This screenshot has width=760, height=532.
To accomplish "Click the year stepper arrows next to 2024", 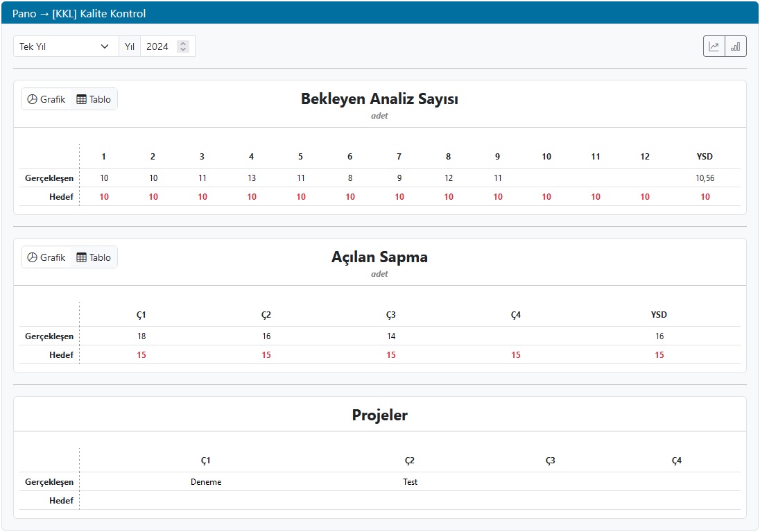I will 183,46.
